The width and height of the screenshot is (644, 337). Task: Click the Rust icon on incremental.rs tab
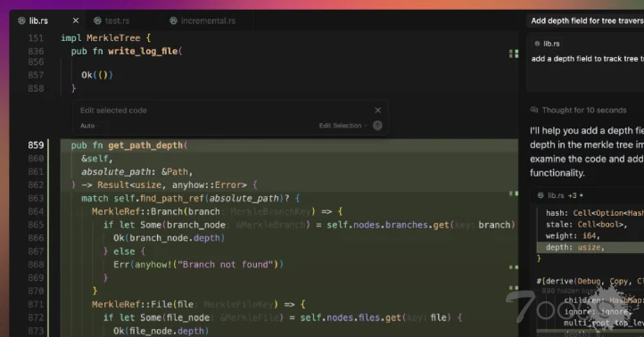pyautogui.click(x=173, y=21)
